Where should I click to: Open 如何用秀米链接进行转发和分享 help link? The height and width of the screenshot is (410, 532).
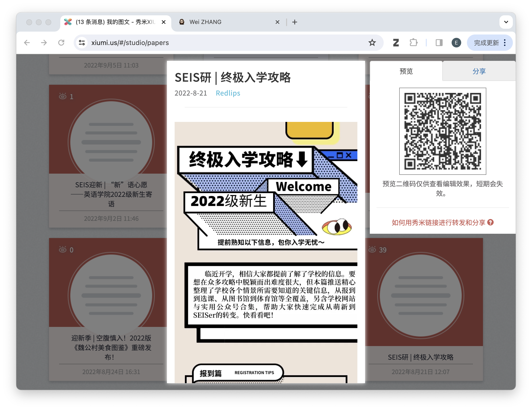click(438, 222)
